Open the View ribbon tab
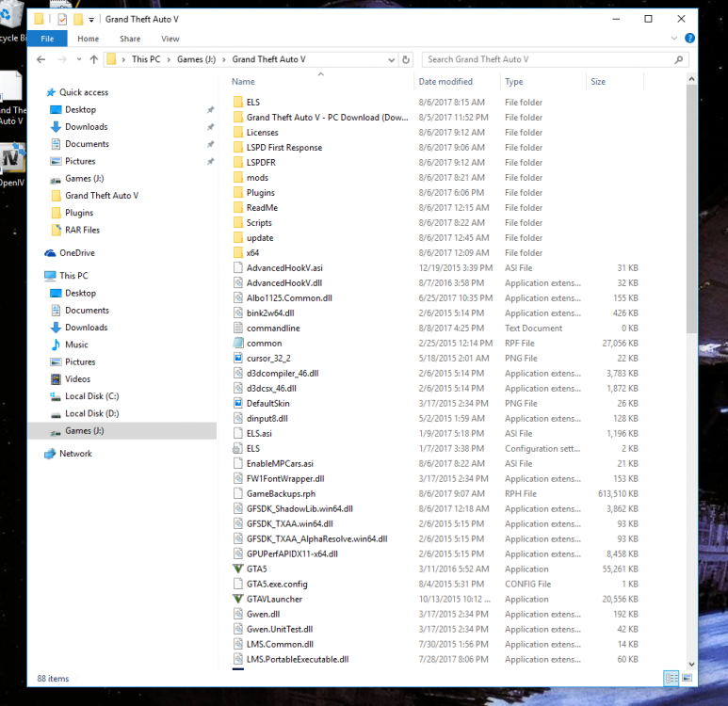The image size is (728, 706). tap(170, 39)
